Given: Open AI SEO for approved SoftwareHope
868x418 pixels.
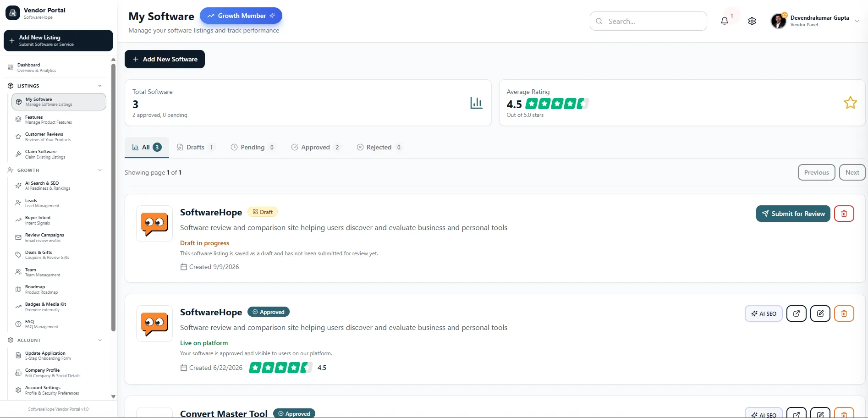Looking at the screenshot, I should [x=764, y=313].
